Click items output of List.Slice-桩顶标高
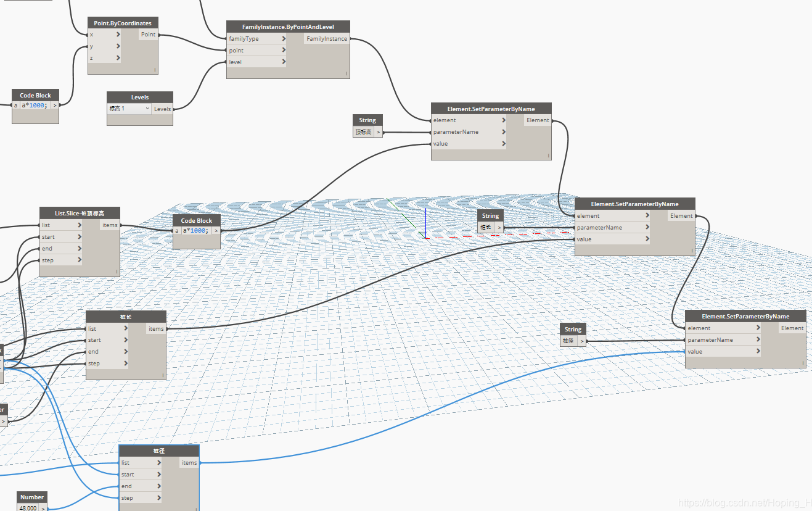Image resolution: width=812 pixels, height=511 pixels. pos(110,225)
